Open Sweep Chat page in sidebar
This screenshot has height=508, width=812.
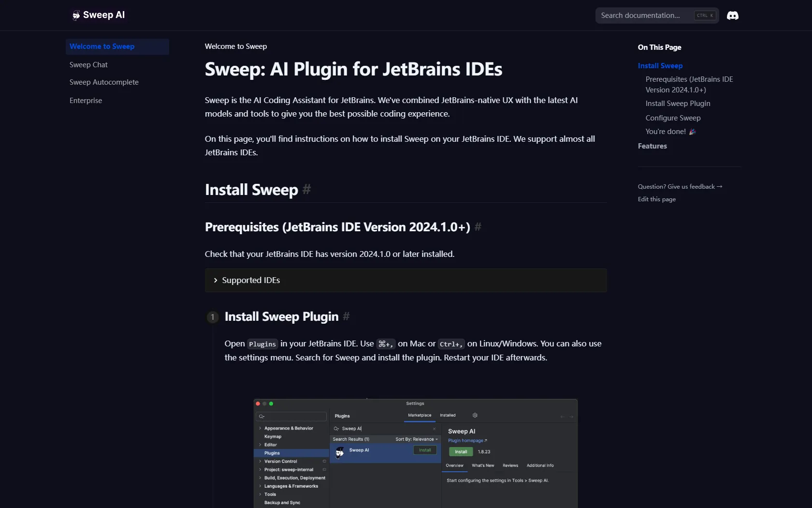117,65
